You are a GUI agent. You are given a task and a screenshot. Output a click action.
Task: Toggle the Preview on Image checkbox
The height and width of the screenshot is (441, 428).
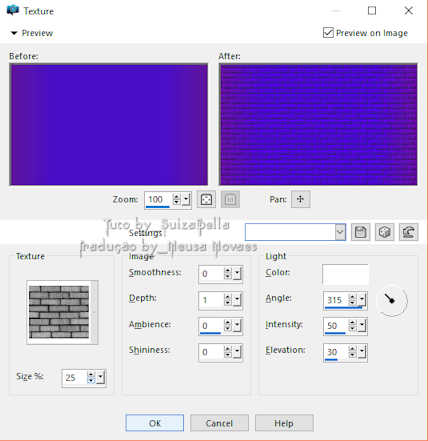pos(328,33)
